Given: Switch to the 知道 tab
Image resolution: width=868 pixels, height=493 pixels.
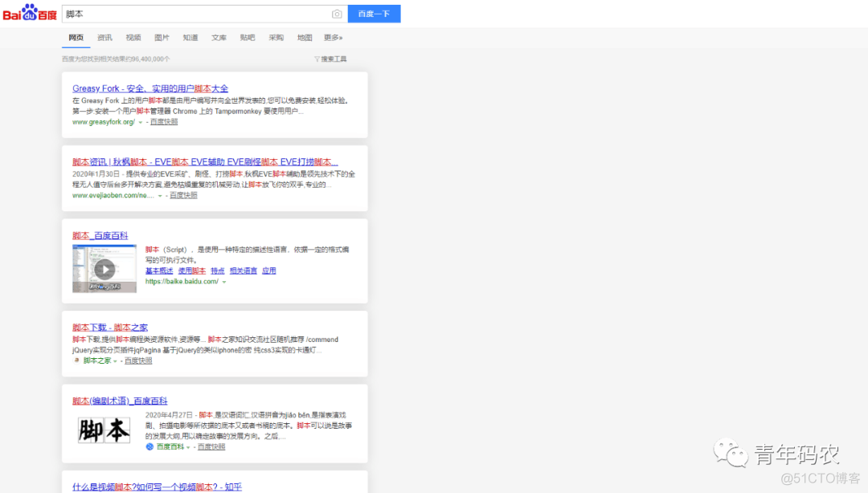Looking at the screenshot, I should tap(190, 38).
